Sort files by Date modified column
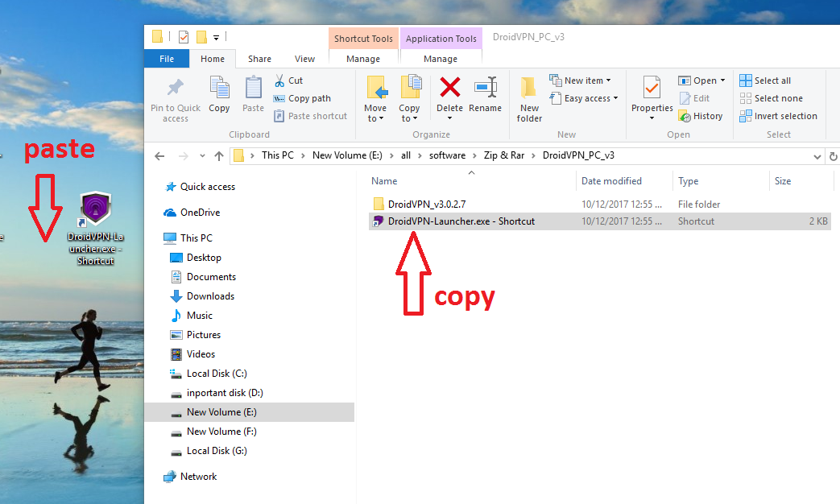The width and height of the screenshot is (840, 504). coord(612,181)
